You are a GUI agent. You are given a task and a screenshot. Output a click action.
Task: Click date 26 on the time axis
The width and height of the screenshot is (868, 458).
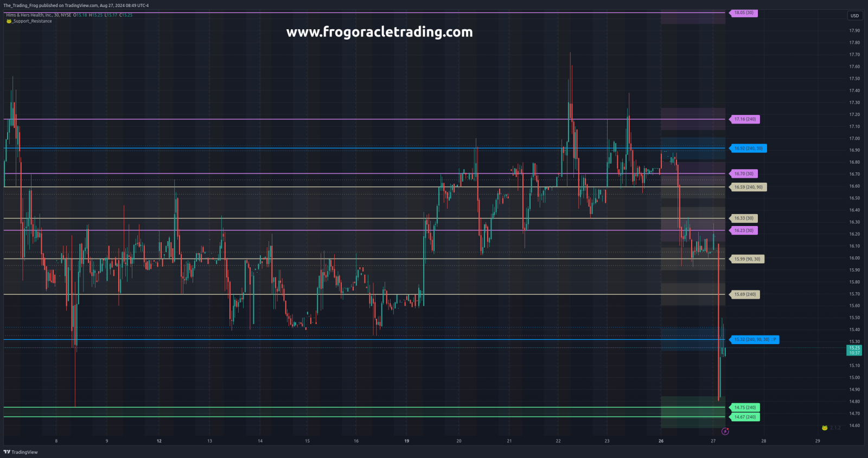(661, 441)
